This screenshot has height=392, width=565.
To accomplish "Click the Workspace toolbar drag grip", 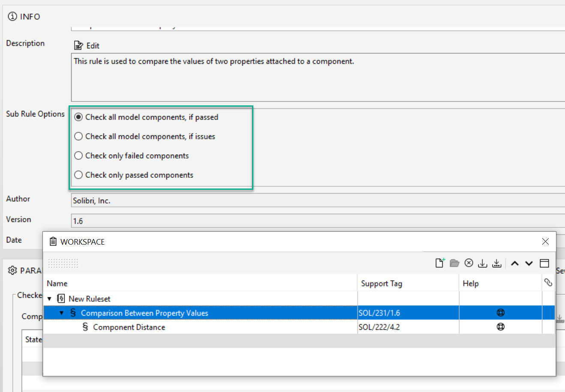I will (63, 263).
